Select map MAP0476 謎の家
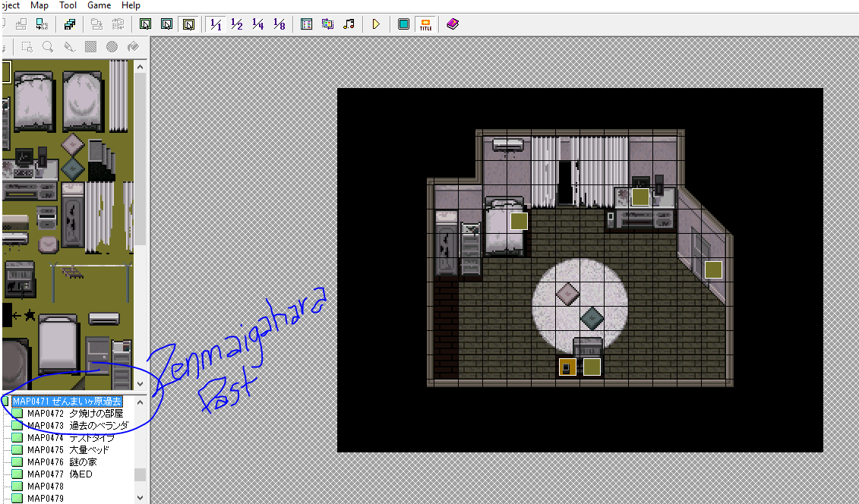This screenshot has width=859, height=504. 62,461
